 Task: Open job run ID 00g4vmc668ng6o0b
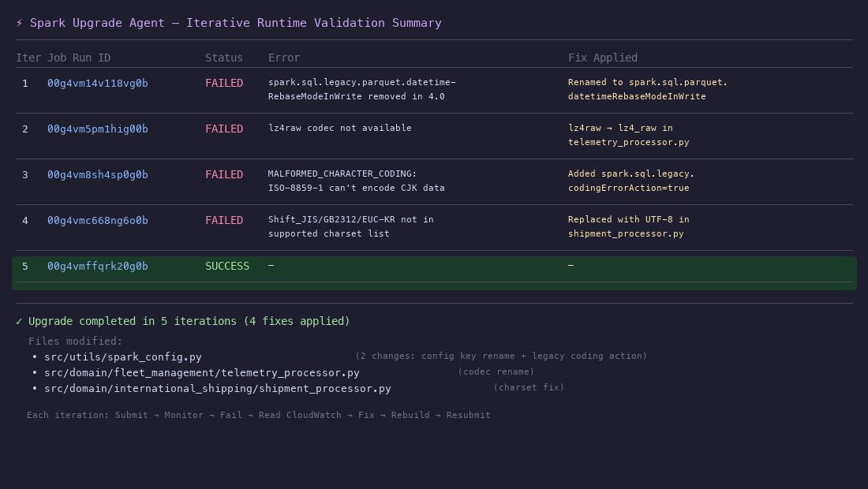tap(97, 221)
